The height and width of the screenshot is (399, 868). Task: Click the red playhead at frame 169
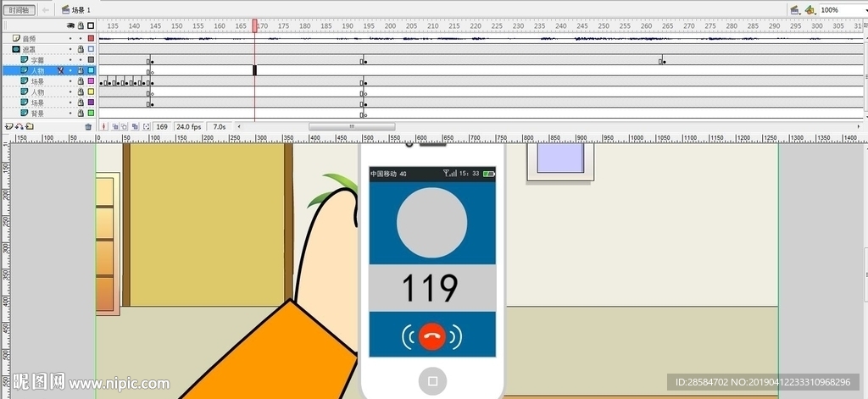tap(254, 25)
